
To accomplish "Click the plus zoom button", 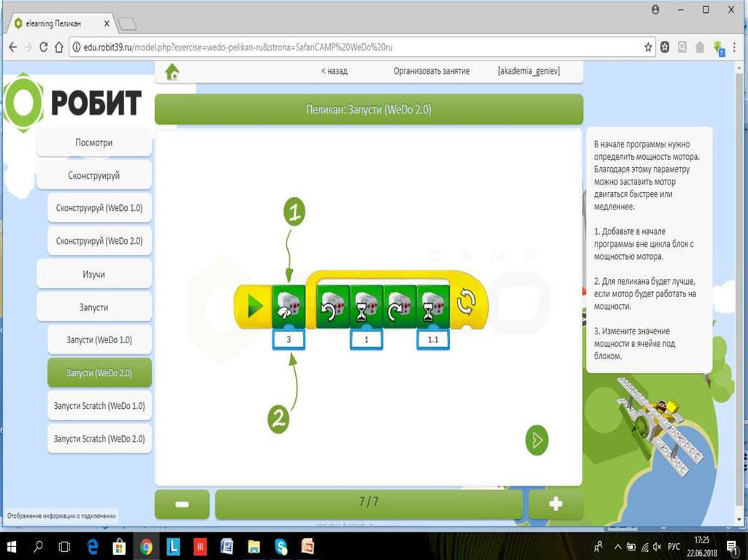I will (556, 504).
